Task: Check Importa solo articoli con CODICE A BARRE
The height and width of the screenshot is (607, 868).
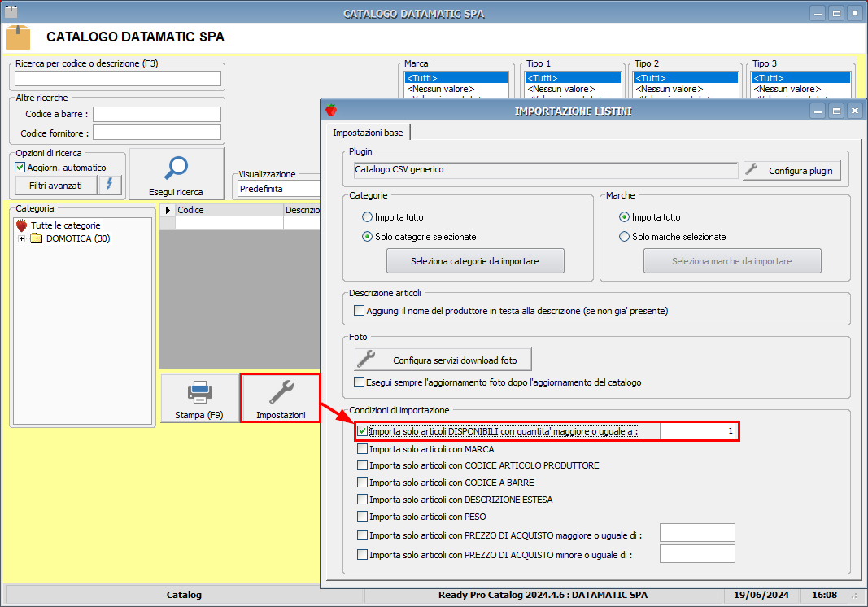Action: coord(362,483)
